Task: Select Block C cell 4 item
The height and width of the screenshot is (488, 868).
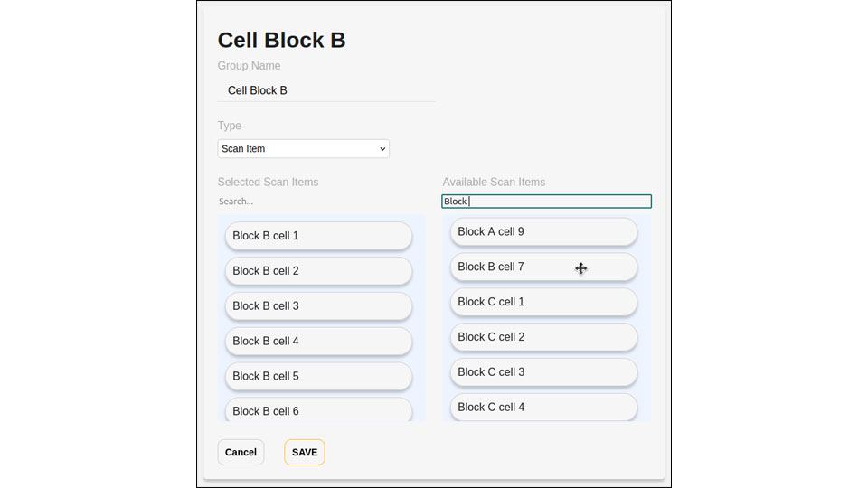Action: click(x=543, y=407)
